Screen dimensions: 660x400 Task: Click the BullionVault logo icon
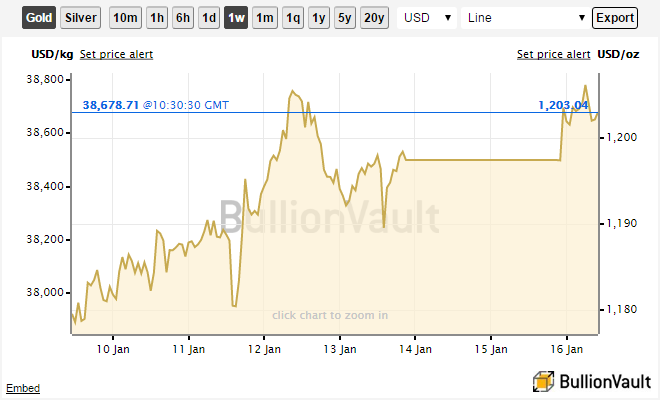click(543, 381)
